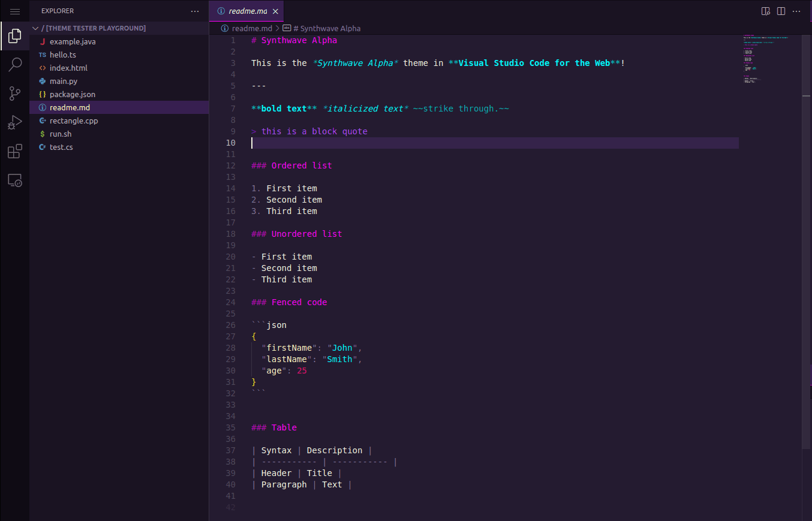Click the "lastName": "Smith" line
This screenshot has width=812, height=521.
click(x=312, y=360)
